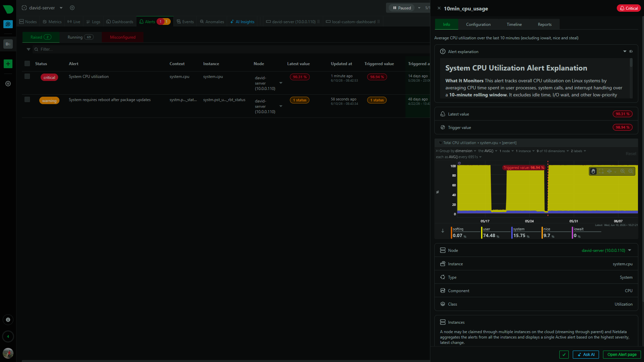644x362 pixels.
Task: Select the chart pan hand tool
Action: pyautogui.click(x=593, y=171)
